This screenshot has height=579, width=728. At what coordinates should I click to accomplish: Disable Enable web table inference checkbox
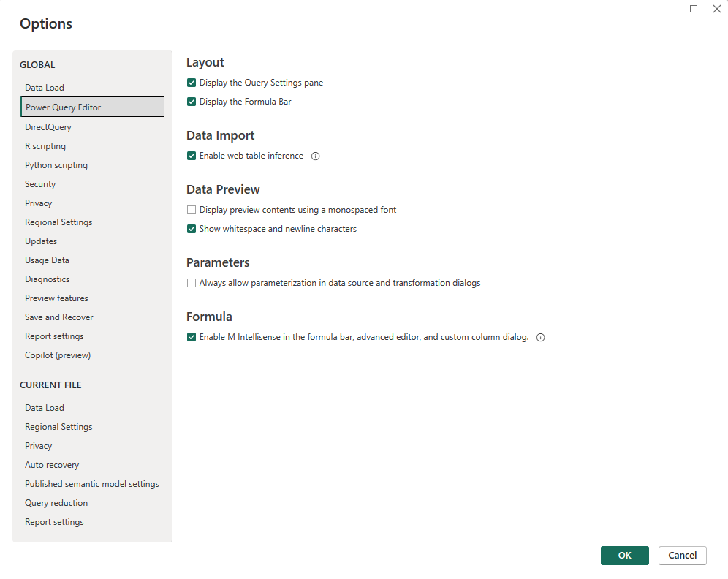click(192, 156)
